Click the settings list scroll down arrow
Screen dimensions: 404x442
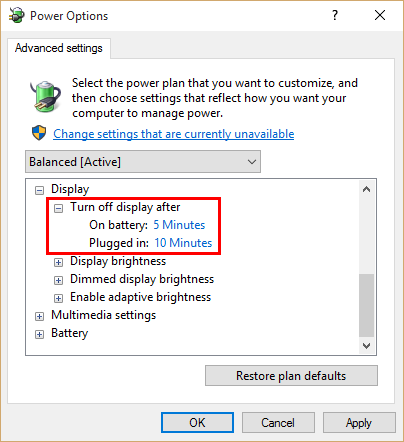366,346
